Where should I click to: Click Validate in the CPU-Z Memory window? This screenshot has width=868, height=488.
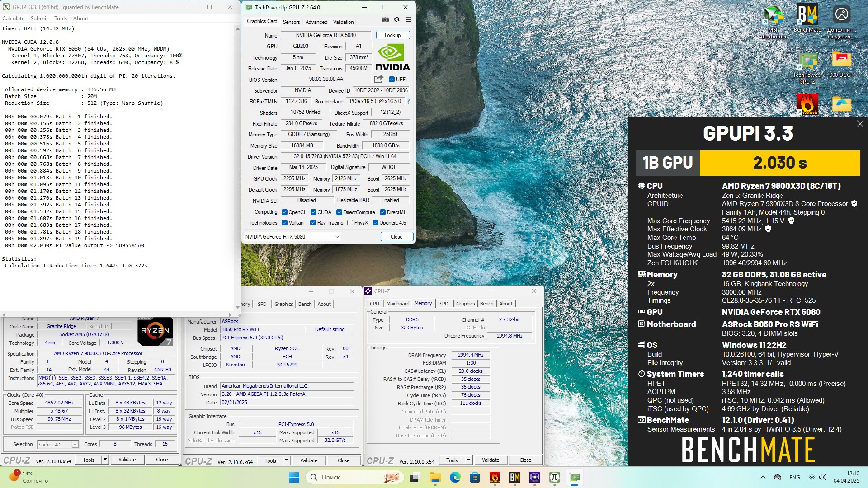(491, 460)
